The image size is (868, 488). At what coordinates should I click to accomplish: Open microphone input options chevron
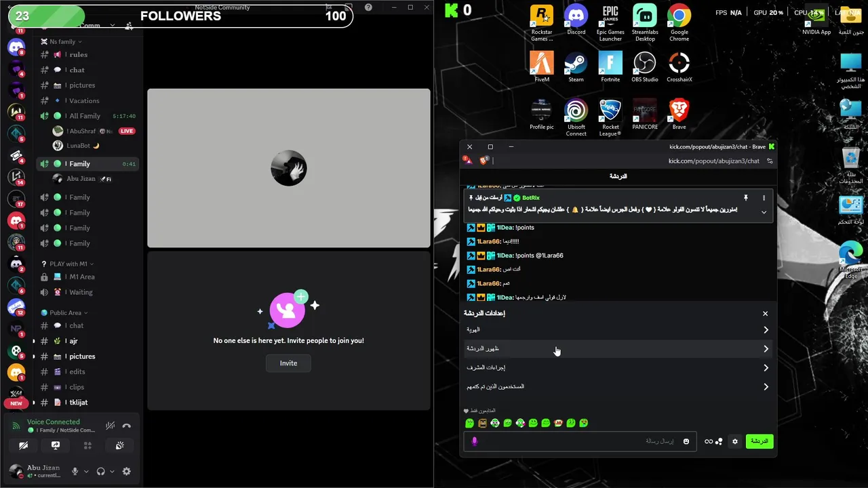pos(86,471)
